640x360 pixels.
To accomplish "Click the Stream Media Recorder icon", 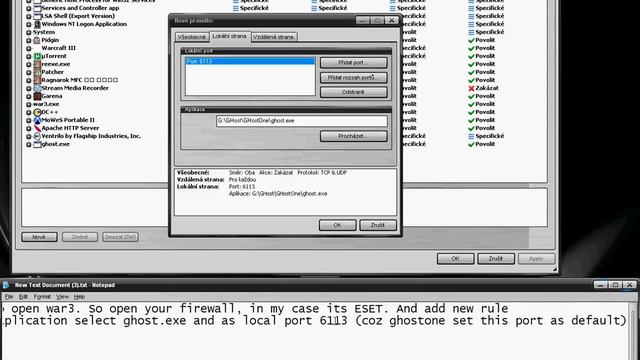I will pyautogui.click(x=37, y=88).
